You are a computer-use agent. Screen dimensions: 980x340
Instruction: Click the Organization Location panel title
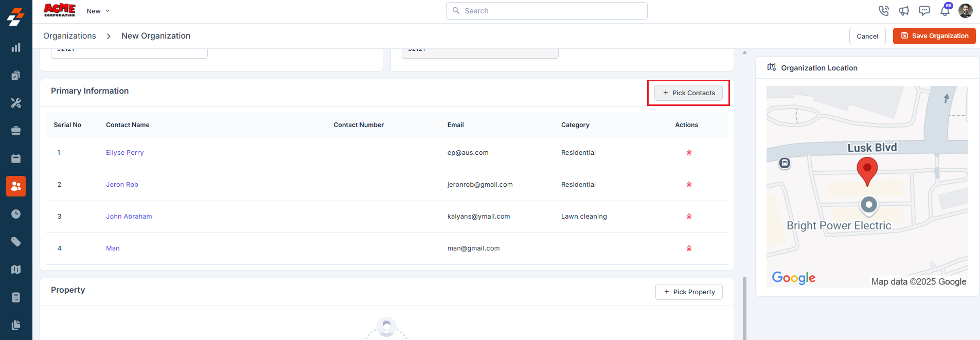point(819,68)
